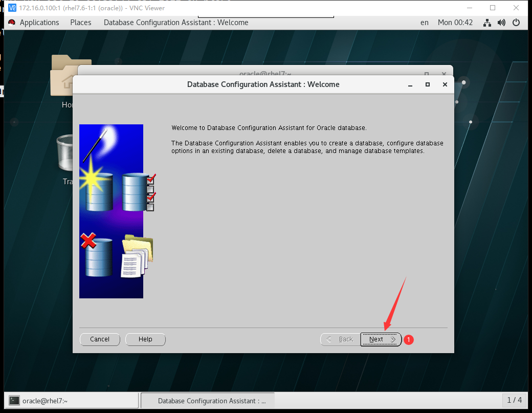Click the disabled Back button
This screenshot has height=413, width=532.
point(340,339)
